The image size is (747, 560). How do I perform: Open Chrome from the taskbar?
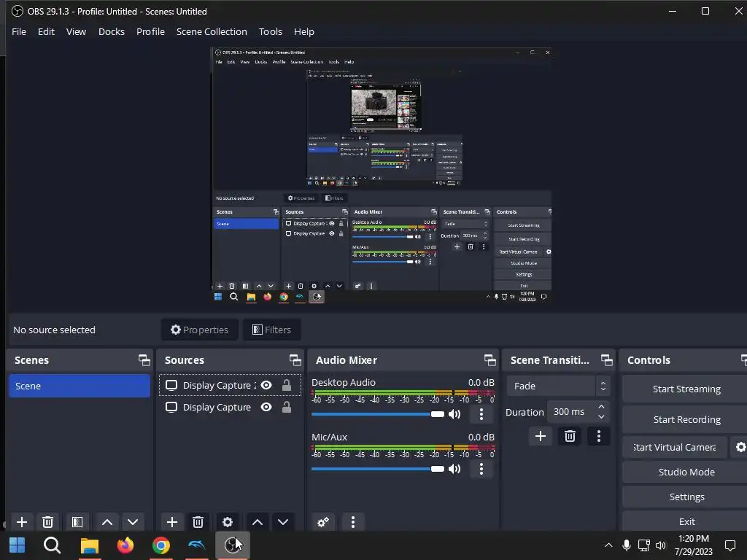tap(161, 545)
